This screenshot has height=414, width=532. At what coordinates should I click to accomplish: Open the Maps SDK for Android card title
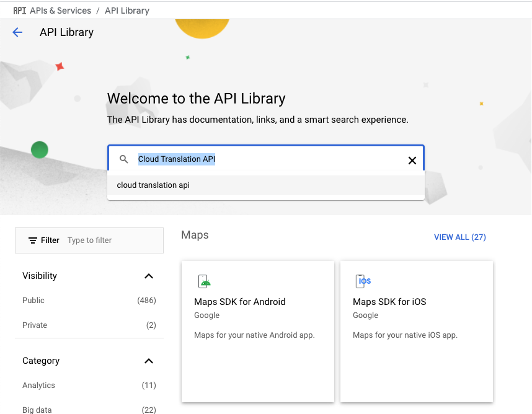click(x=240, y=302)
